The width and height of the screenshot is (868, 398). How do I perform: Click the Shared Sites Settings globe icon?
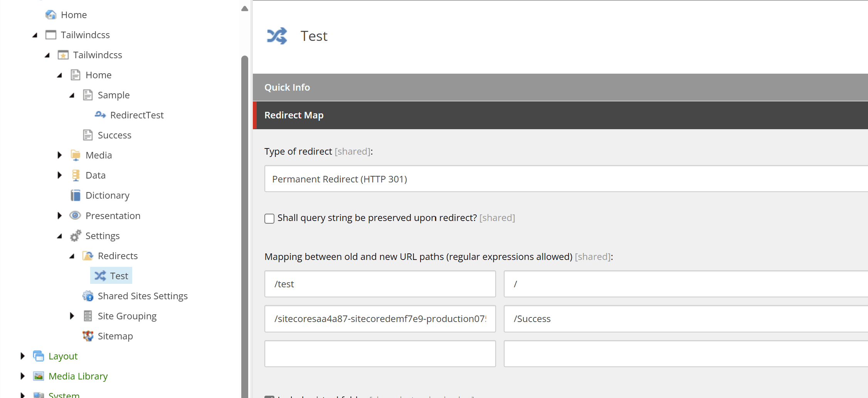[x=88, y=296]
